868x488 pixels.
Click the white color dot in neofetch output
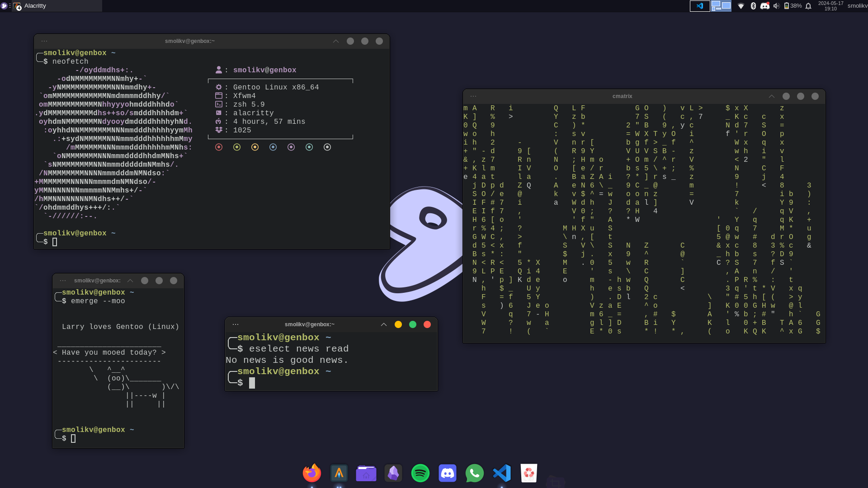tap(327, 147)
